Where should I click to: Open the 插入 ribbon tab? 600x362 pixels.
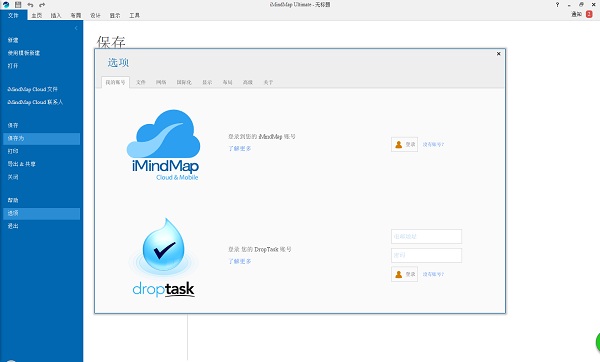(56, 15)
